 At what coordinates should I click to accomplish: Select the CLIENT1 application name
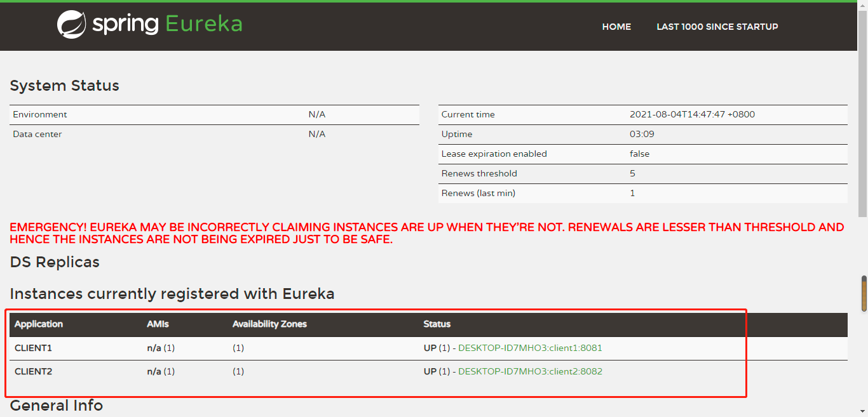point(33,348)
